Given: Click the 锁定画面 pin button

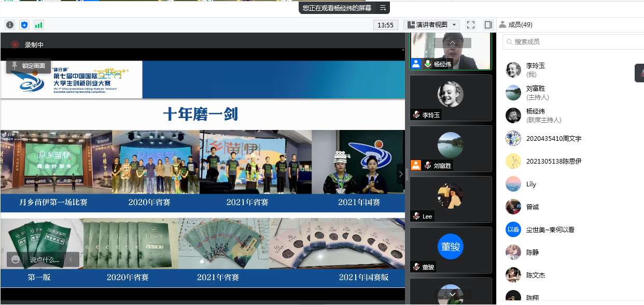Looking at the screenshot, I should pos(29,66).
